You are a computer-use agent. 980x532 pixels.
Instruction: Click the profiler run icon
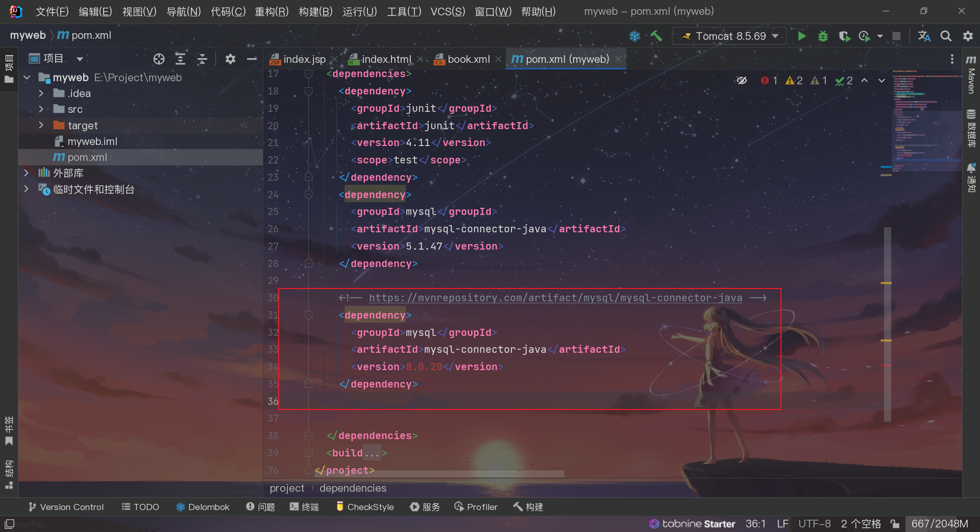click(864, 36)
